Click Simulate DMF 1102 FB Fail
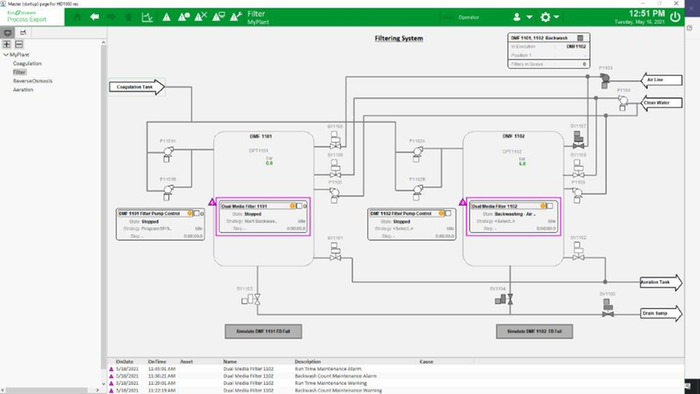 click(x=534, y=332)
